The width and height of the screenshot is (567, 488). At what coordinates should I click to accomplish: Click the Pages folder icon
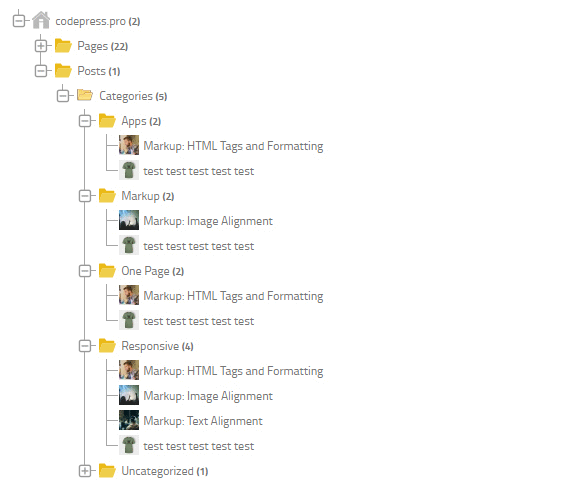click(63, 46)
